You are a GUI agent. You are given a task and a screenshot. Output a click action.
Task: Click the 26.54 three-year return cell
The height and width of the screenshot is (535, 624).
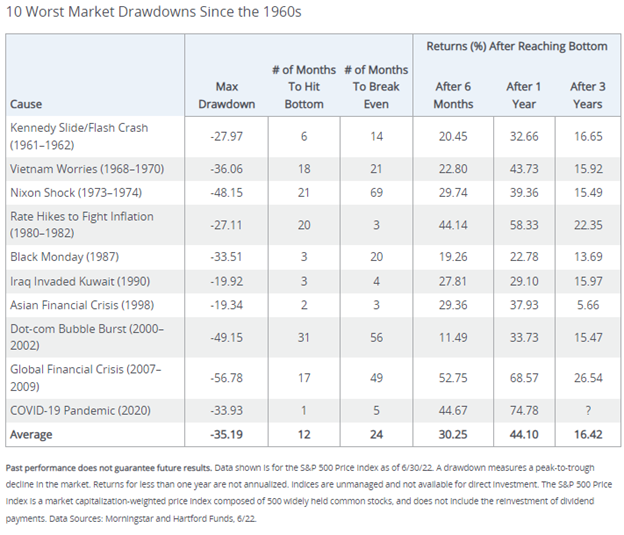click(x=588, y=378)
